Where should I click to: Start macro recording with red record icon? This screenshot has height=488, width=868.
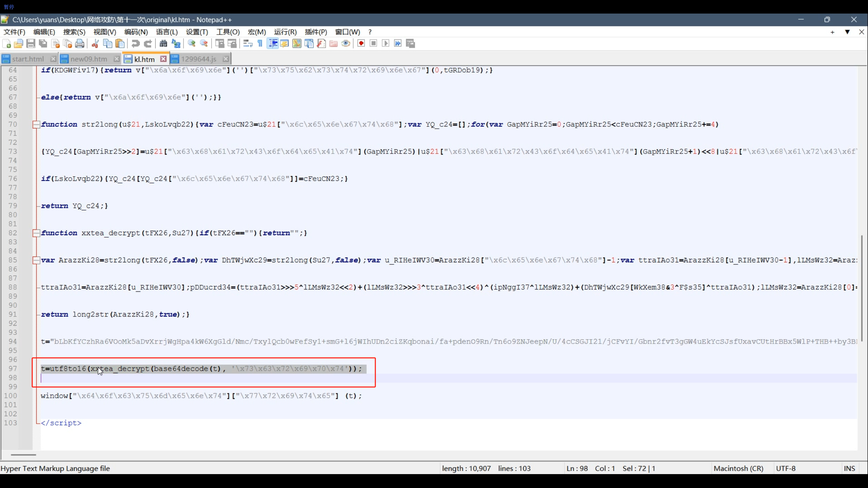361,43
